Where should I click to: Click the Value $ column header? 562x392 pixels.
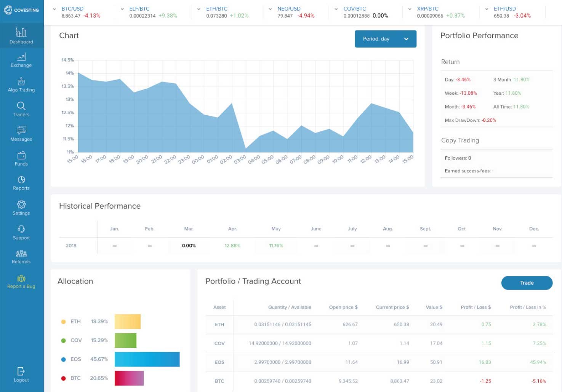pyautogui.click(x=434, y=307)
